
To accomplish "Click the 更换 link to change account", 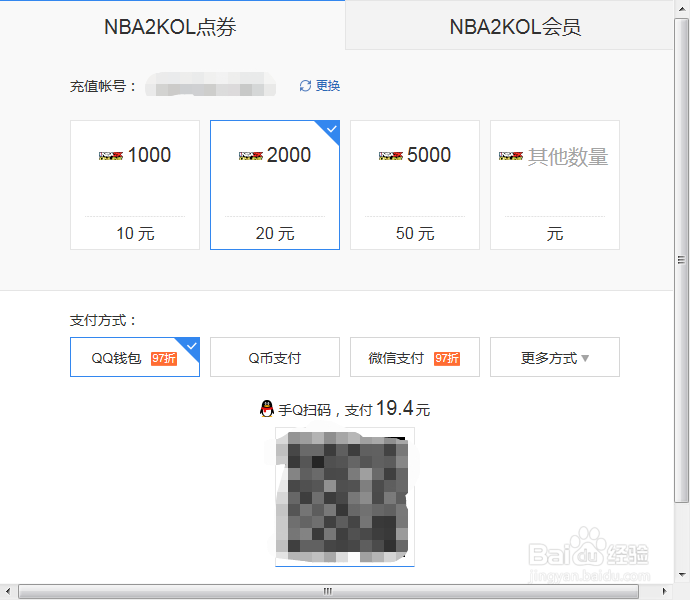I will point(328,86).
